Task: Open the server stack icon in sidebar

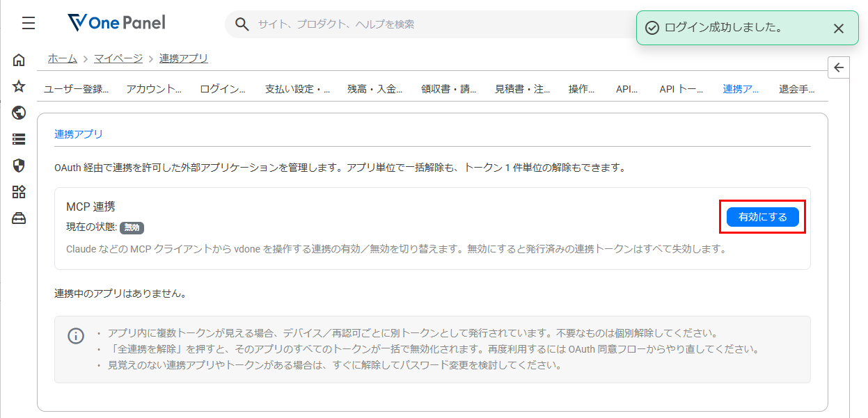Action: [19, 139]
